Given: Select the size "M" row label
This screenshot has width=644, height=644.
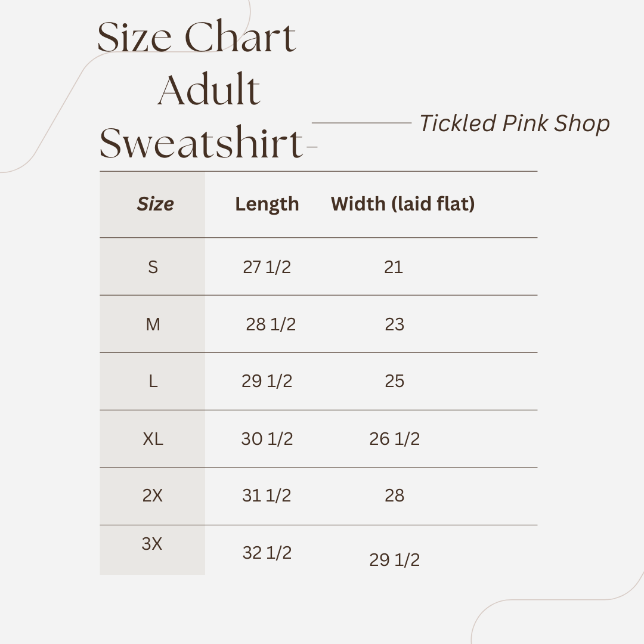Looking at the screenshot, I should (153, 324).
